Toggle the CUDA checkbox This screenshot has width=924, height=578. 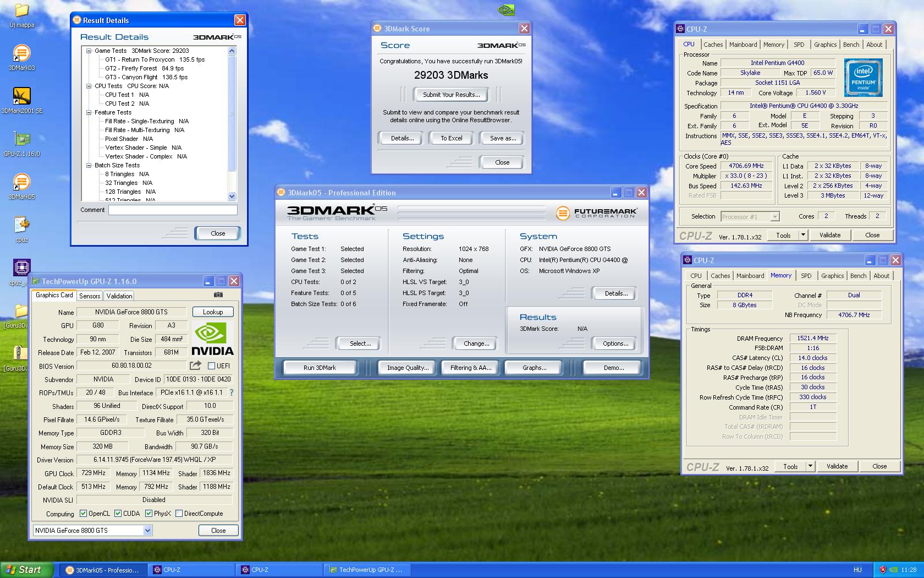(118, 514)
